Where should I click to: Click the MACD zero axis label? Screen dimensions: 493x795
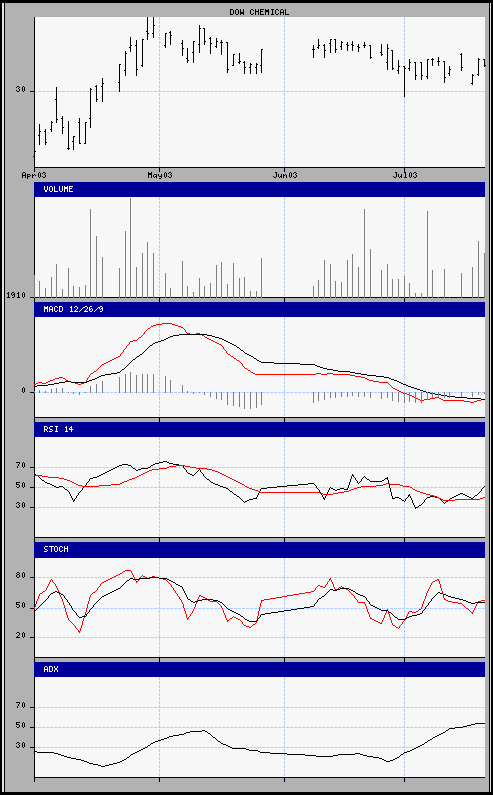point(23,391)
